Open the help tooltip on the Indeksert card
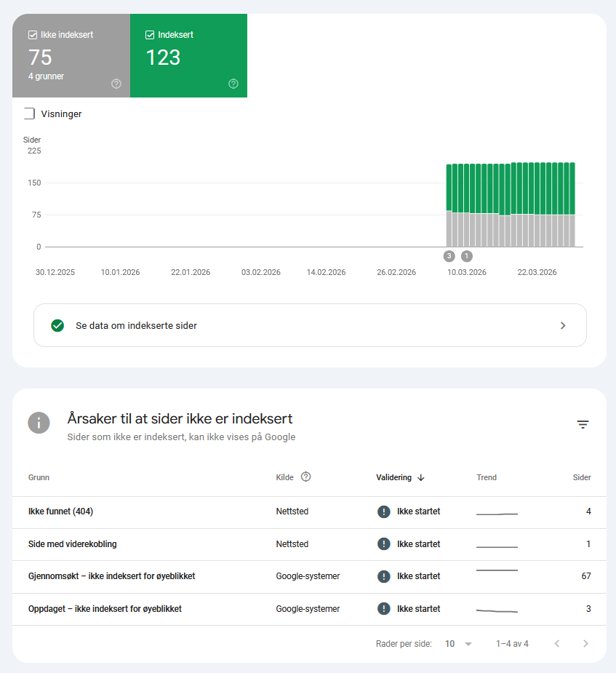 (x=233, y=84)
